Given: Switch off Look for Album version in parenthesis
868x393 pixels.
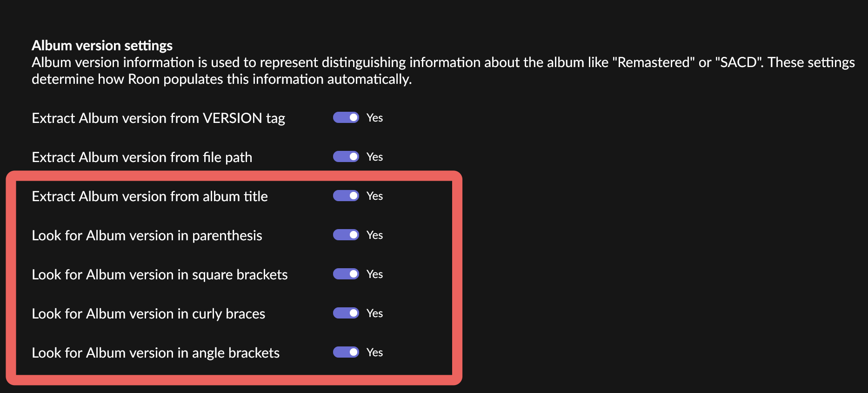Looking at the screenshot, I should [346, 235].
